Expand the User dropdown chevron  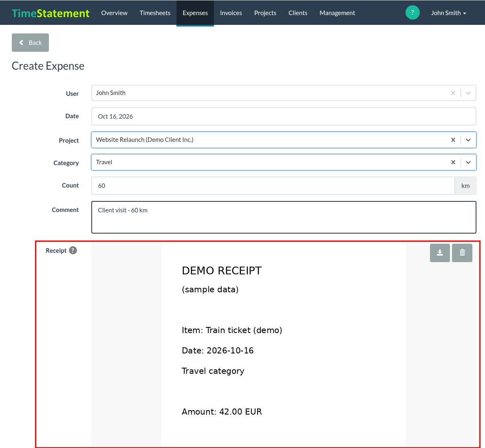(x=468, y=93)
